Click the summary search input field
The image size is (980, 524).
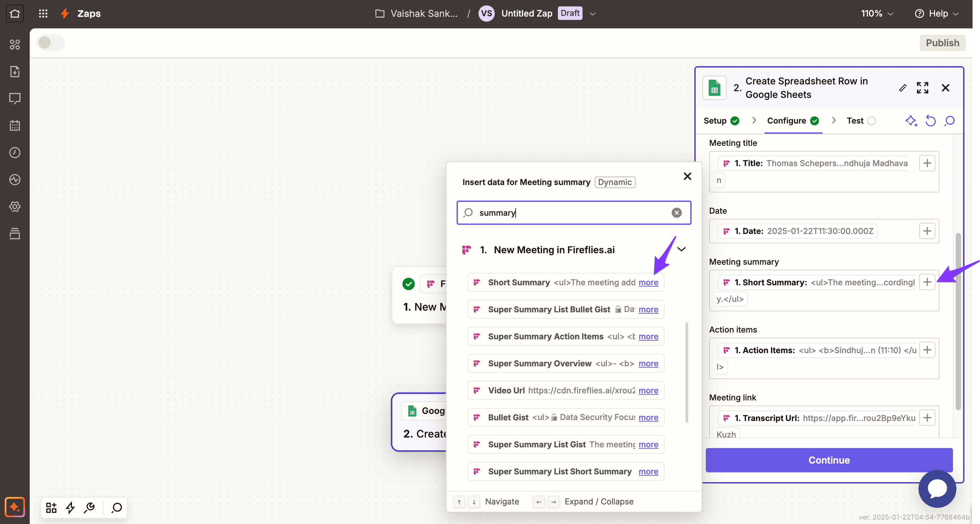click(x=574, y=213)
